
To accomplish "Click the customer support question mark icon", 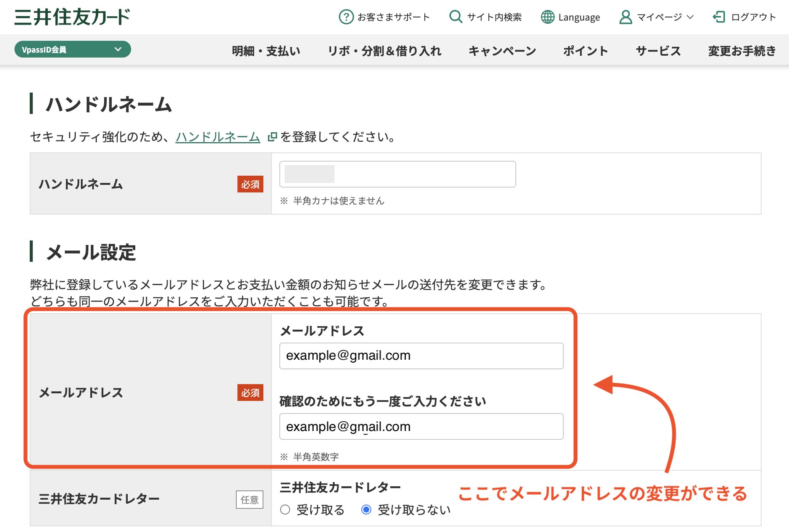I will (346, 17).
